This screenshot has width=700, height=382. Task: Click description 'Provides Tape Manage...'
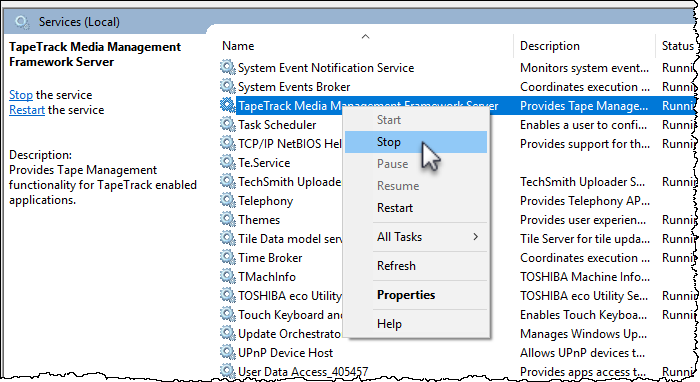pos(584,106)
